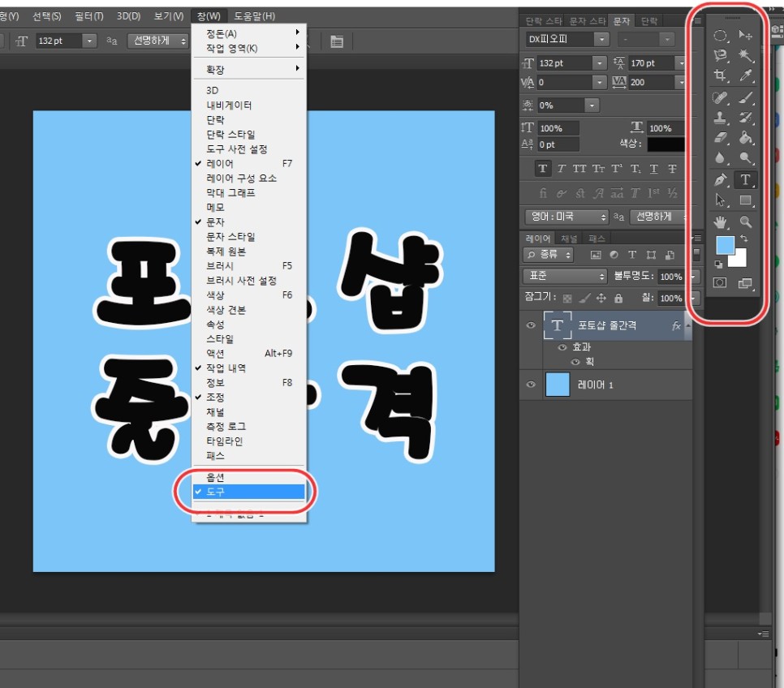Screen dimensions: 784x688
Task: Toggle Faux Bold in the Character panel
Action: click(543, 169)
